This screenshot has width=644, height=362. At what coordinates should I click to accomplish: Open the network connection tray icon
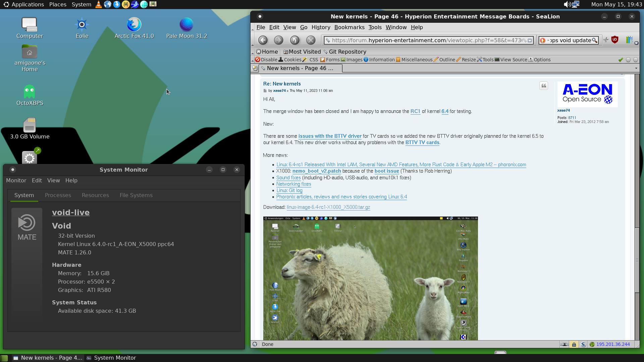[x=576, y=4]
